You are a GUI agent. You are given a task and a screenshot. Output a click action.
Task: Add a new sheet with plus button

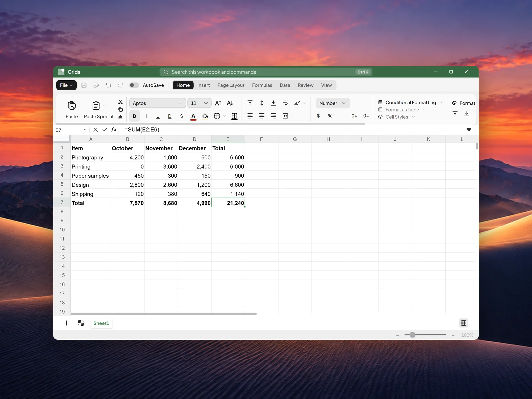coord(66,323)
